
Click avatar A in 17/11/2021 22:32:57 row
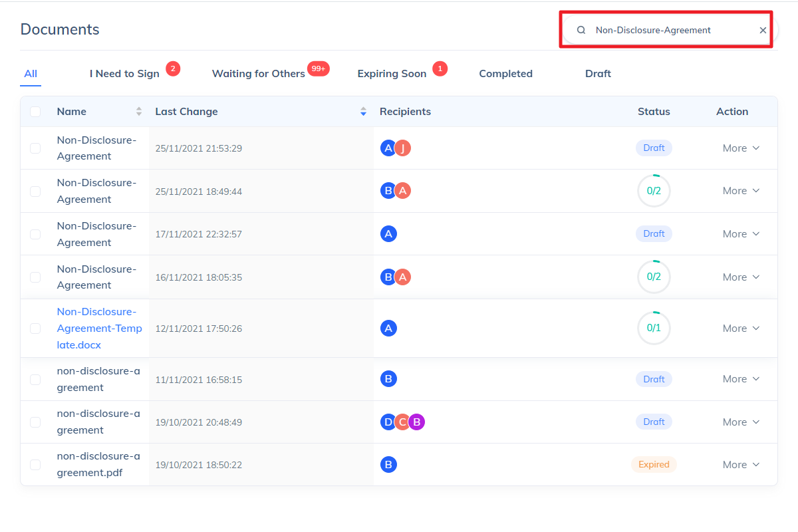[x=389, y=233]
